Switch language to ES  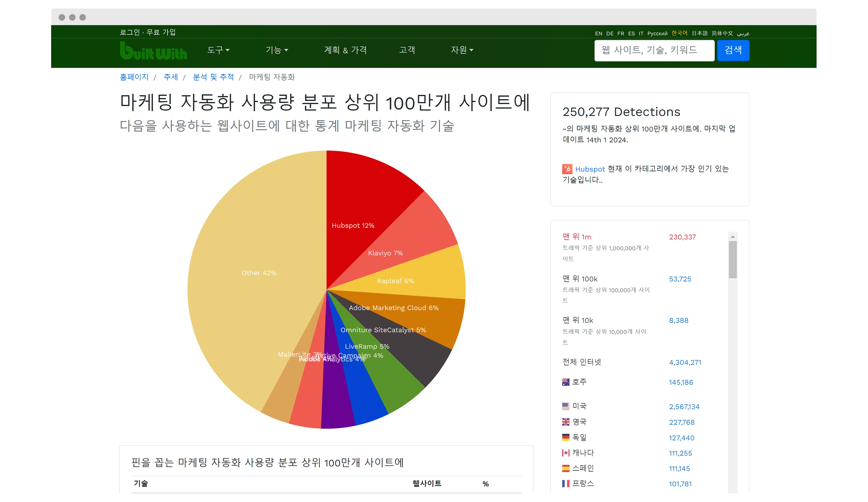(x=631, y=33)
